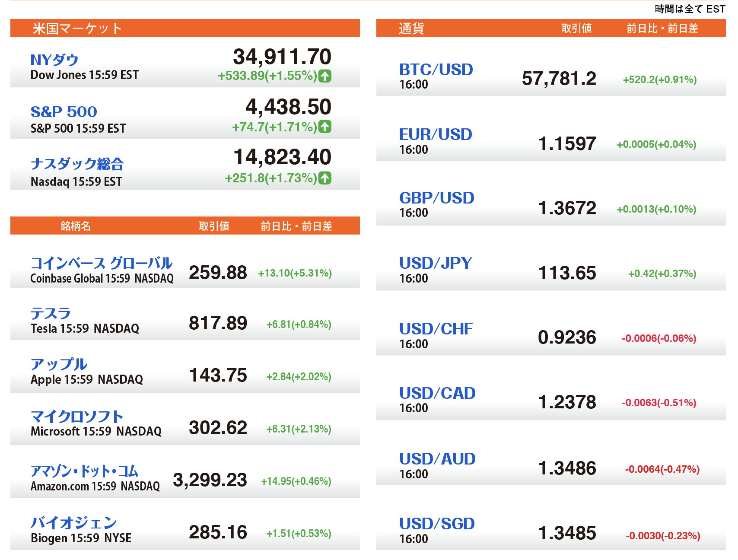Click the green up arrow beside Dow Jones change
The image size is (738, 560).
pos(324,76)
